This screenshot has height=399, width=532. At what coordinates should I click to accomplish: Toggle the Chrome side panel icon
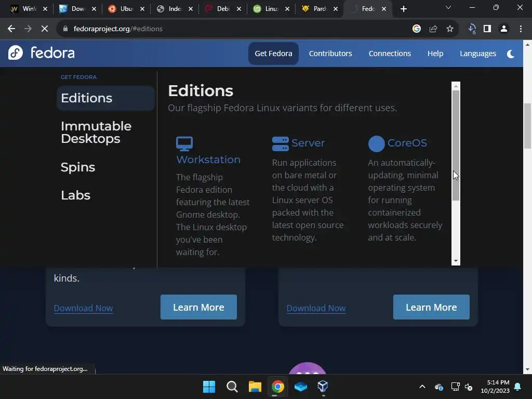pyautogui.click(x=487, y=29)
